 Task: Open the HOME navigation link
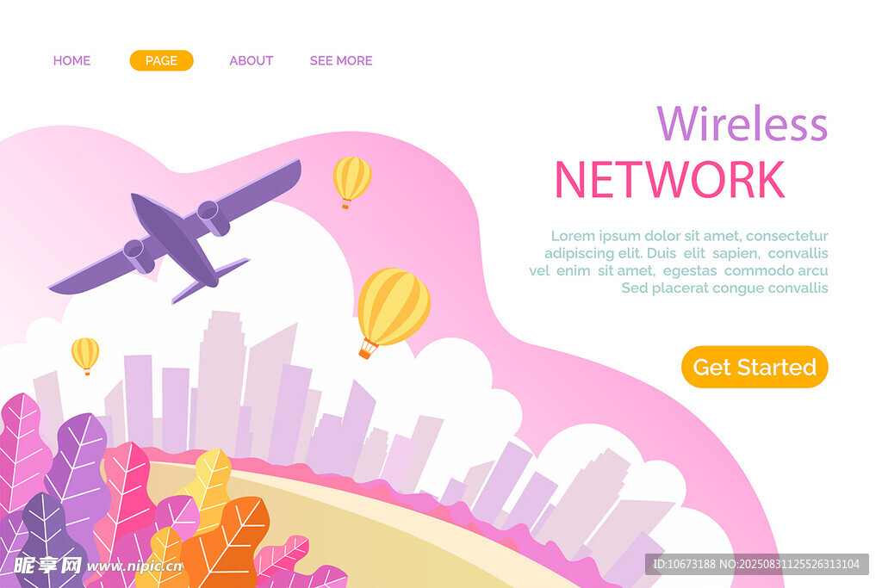coord(71,61)
